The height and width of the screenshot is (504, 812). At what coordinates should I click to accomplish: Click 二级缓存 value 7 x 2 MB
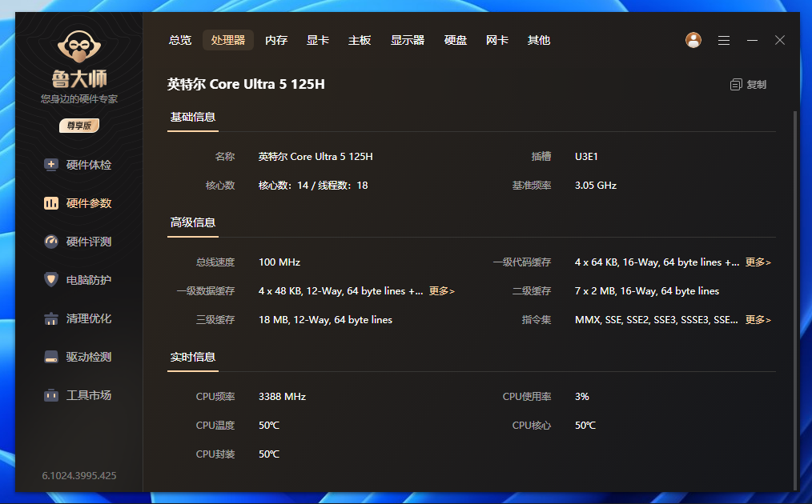[647, 291]
